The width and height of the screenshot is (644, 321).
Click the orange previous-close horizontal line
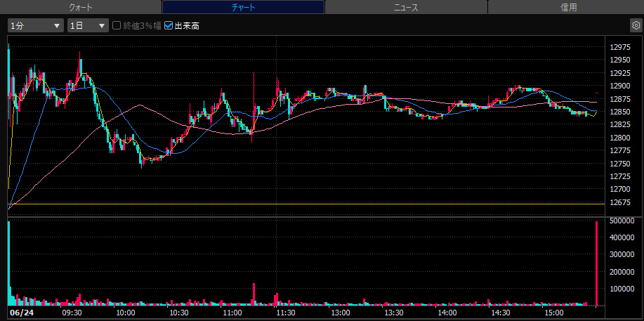point(306,204)
